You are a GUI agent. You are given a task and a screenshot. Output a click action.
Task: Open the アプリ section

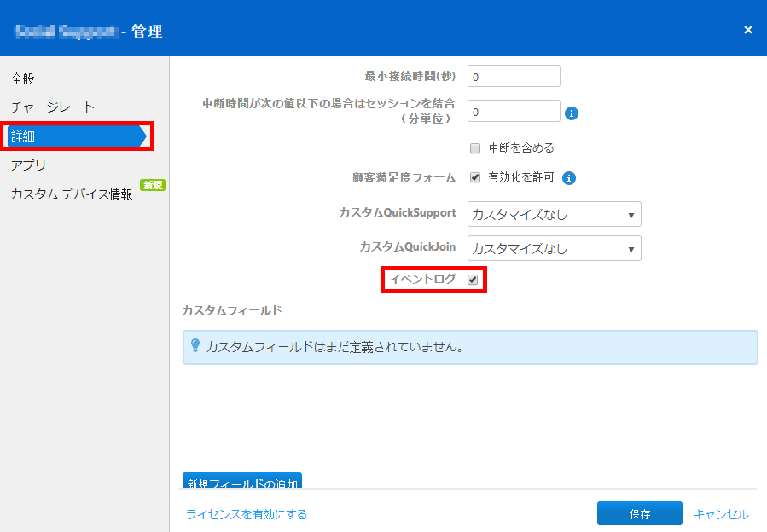[x=28, y=165]
